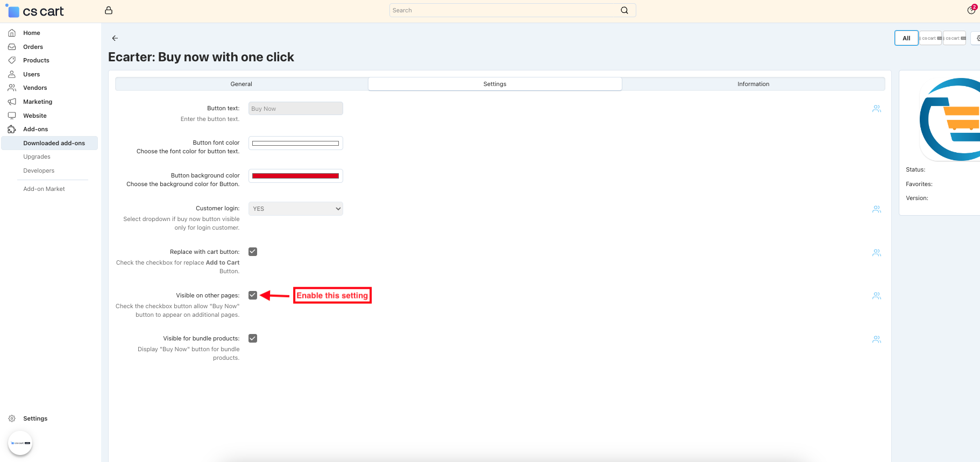Toggle the Visible on other pages checkbox
980x462 pixels.
pyautogui.click(x=253, y=295)
